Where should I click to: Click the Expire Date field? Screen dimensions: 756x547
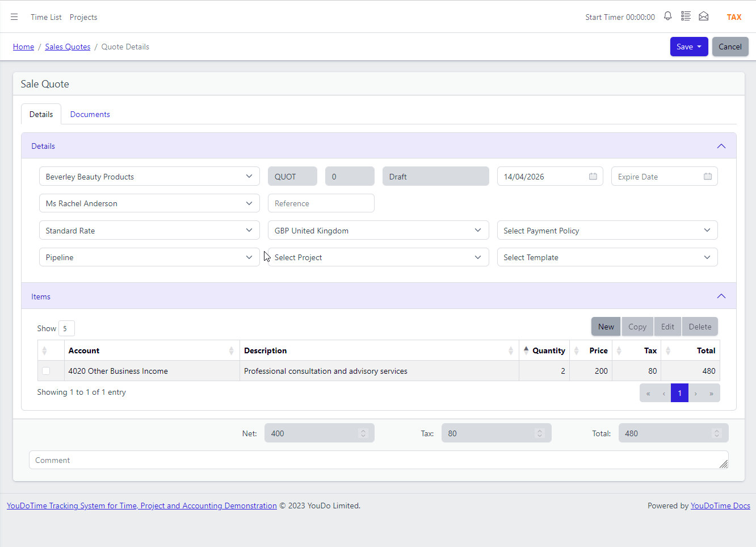coord(665,177)
